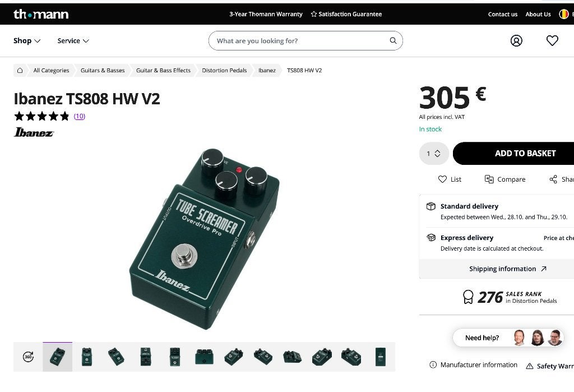Select the last thumbnail showing the box
The width and height of the screenshot is (574, 392).
(x=381, y=357)
